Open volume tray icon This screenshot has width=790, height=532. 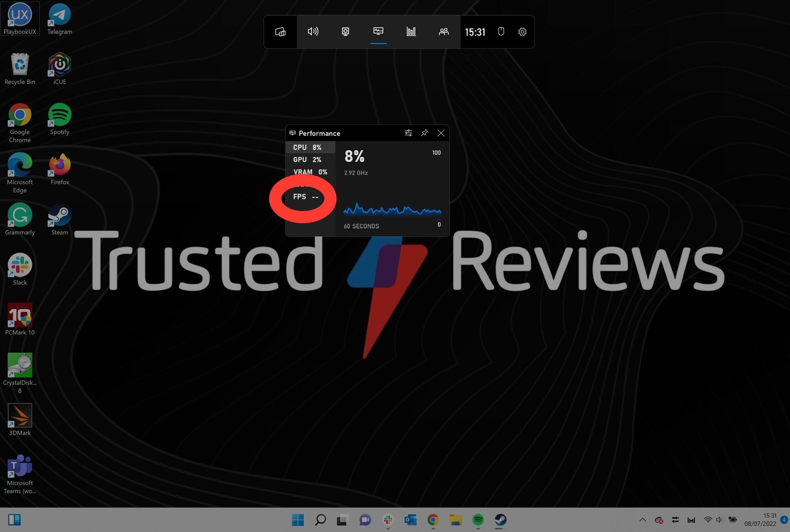click(x=719, y=520)
